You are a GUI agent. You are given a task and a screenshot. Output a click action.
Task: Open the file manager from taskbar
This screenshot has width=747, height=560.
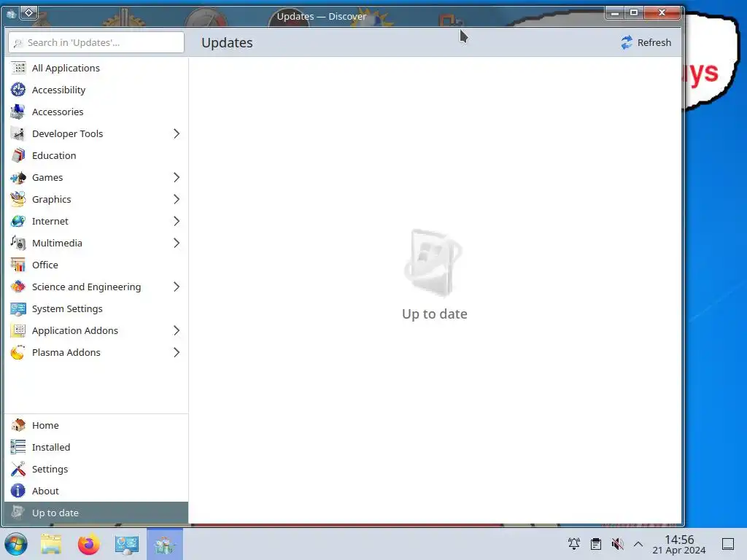pos(51,544)
